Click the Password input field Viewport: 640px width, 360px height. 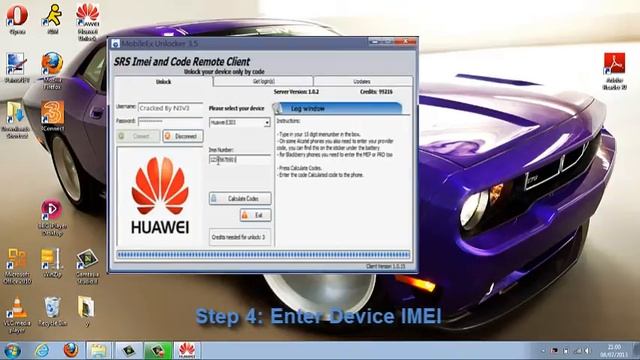coord(170,122)
